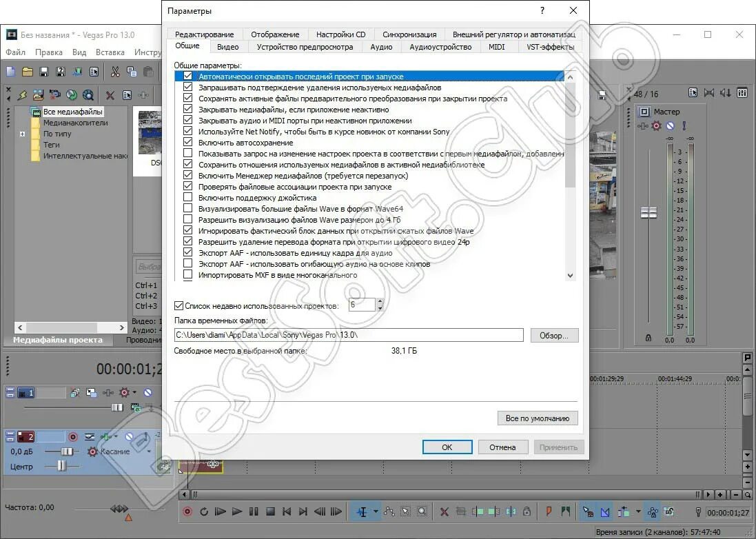Extract audio from CD with disc icon
This screenshot has width=756, height=539.
(x=70, y=94)
